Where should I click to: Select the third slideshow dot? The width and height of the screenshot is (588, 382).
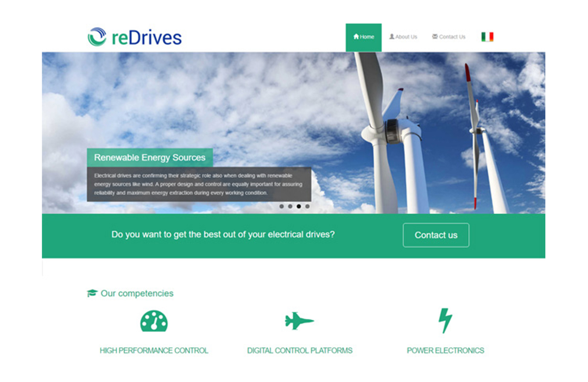pos(299,206)
